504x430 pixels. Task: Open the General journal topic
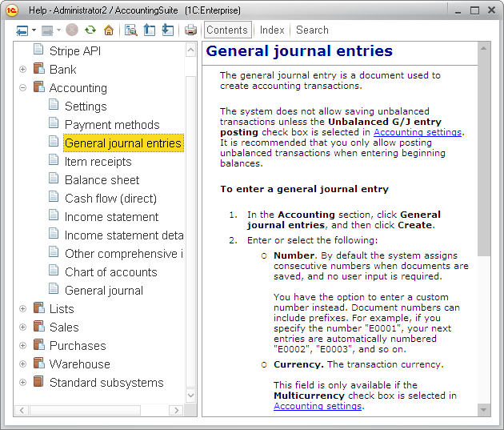[x=104, y=291]
